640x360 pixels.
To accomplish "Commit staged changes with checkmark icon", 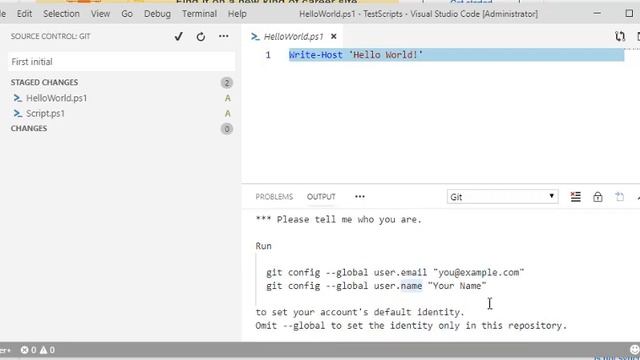I will 178,36.
